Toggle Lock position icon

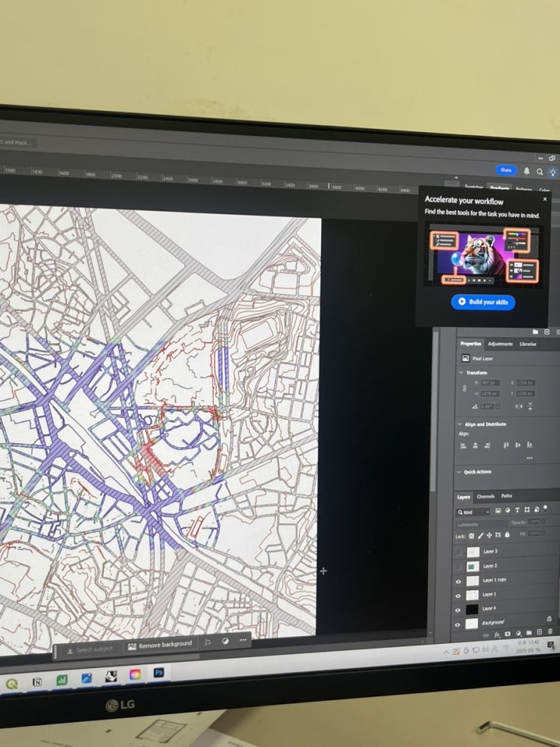(x=489, y=535)
